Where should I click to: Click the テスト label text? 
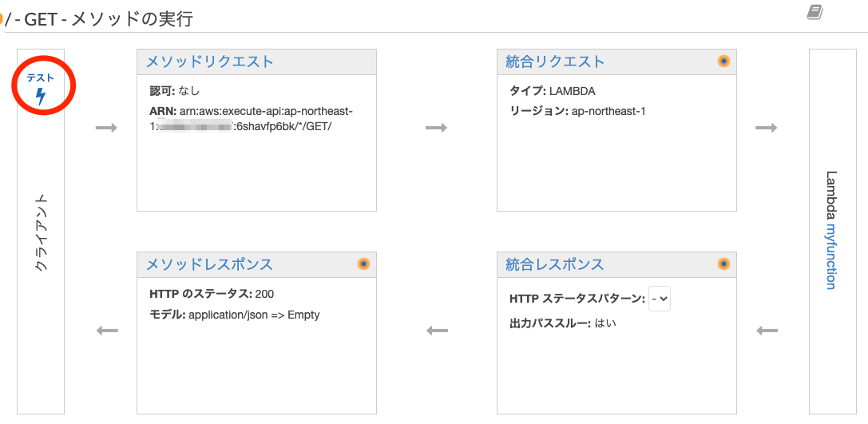(41, 78)
